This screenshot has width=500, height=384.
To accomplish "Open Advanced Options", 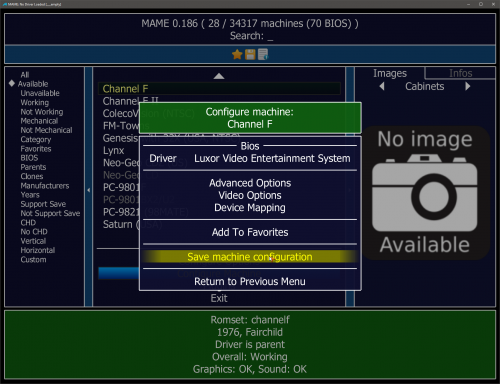I will coord(250,183).
